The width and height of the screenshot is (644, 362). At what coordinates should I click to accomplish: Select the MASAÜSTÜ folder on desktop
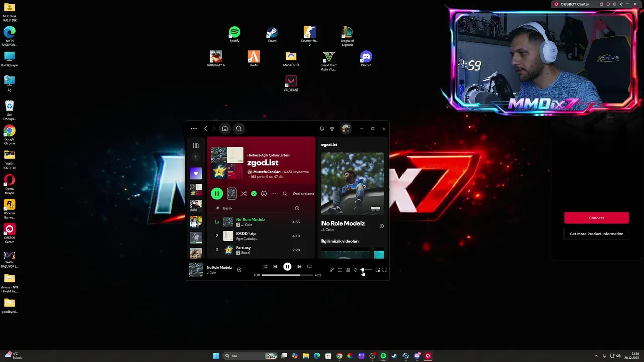coord(291,58)
